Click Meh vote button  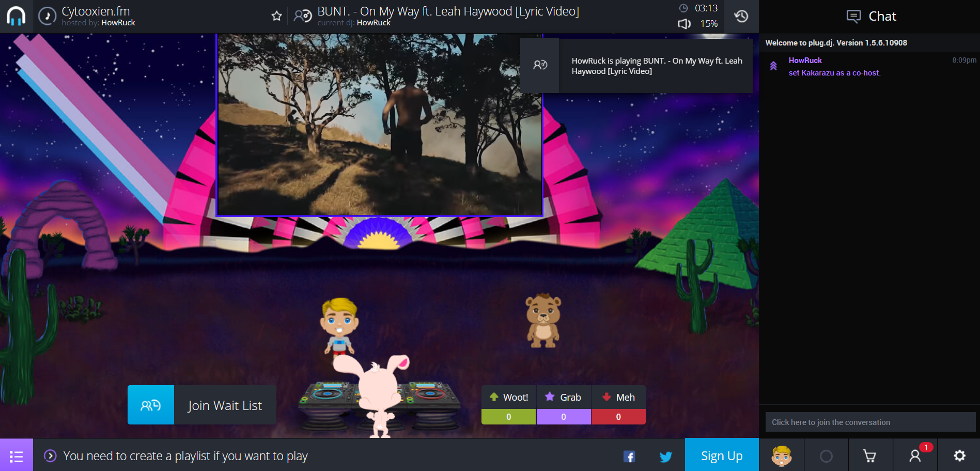[618, 397]
